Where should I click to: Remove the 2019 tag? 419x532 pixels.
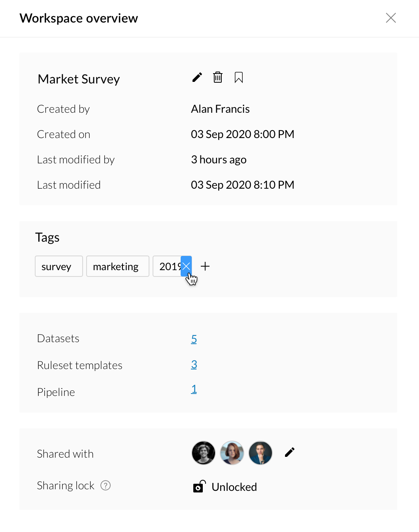tap(186, 266)
